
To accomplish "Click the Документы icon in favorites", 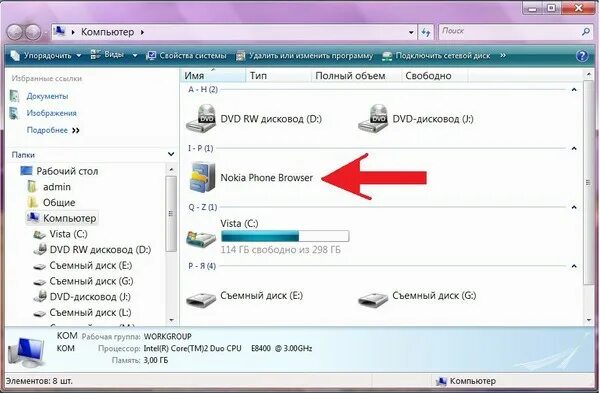I will click(x=15, y=96).
